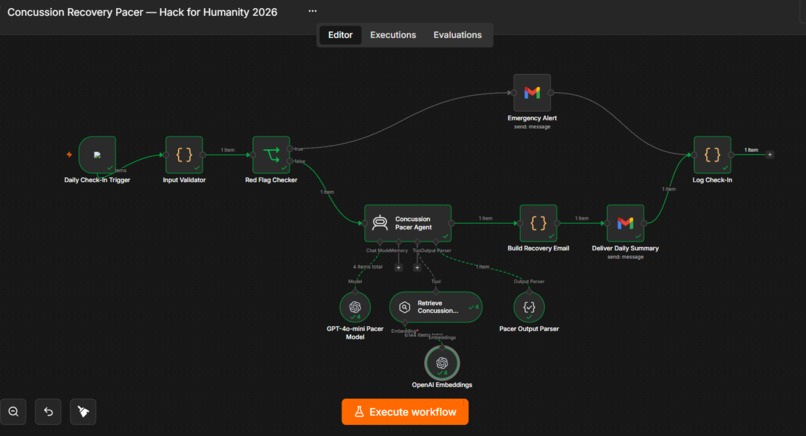Open the Concussion Pacer Agent node
This screenshot has height=436, width=806.
click(408, 223)
